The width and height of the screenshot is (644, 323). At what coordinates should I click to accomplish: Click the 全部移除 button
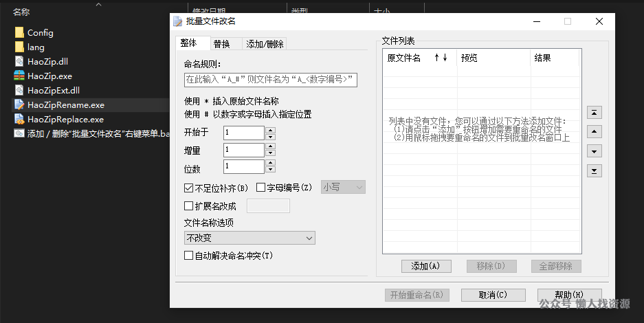click(556, 266)
